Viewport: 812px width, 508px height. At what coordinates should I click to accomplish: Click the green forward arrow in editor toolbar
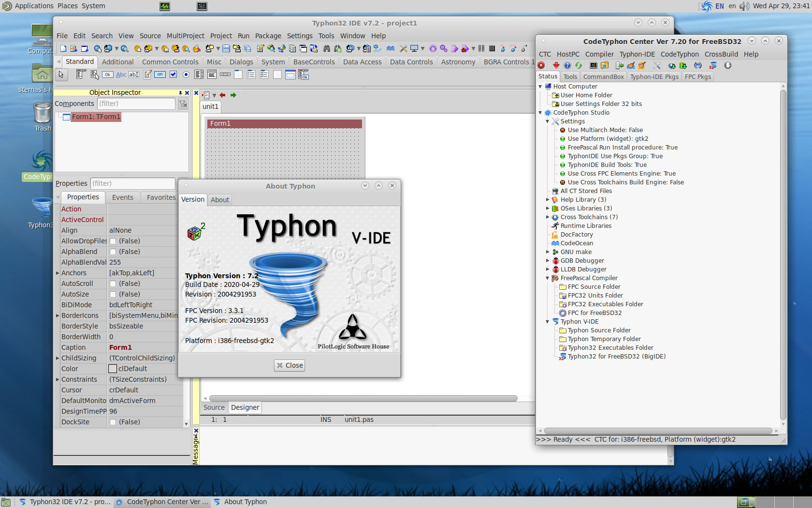click(x=233, y=95)
